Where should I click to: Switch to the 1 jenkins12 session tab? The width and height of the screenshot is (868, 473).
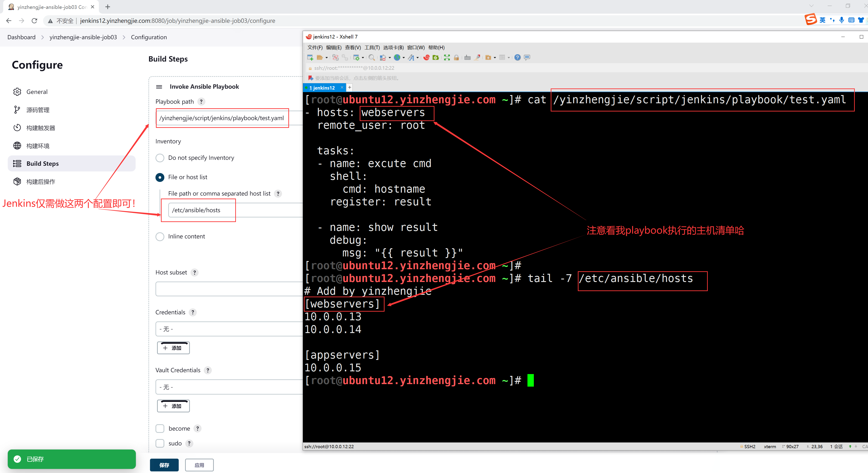point(322,88)
